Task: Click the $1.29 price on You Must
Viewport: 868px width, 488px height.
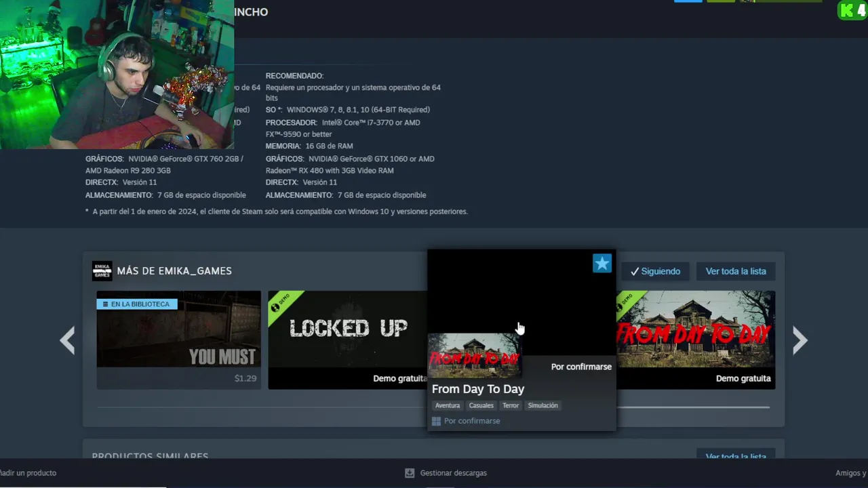Action: click(245, 378)
